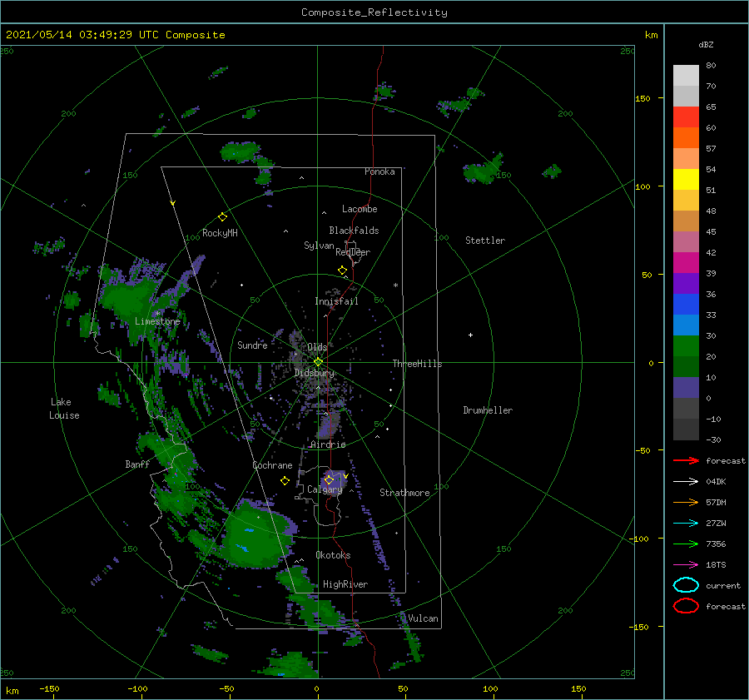This screenshot has width=749, height=700.
Task: Click the yellow marker below Red Deer
Action: click(x=343, y=271)
